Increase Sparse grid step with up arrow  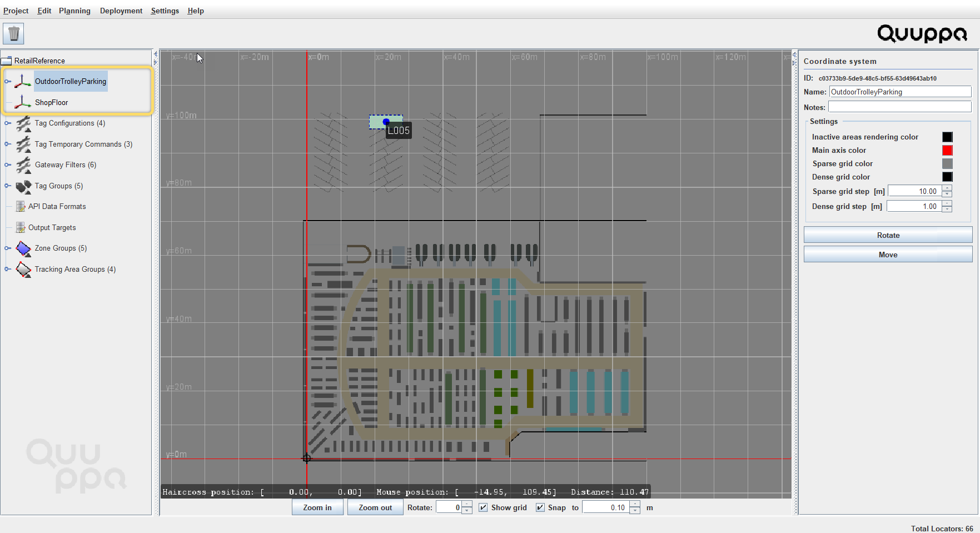pos(947,188)
